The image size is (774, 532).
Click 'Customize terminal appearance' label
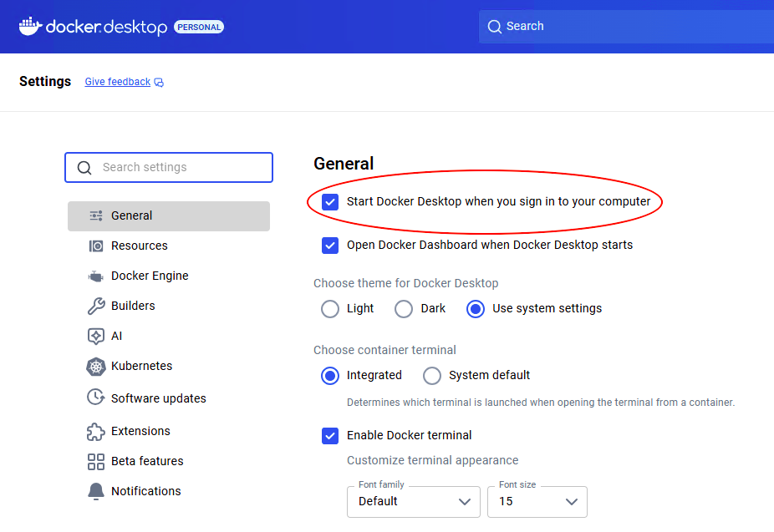(x=432, y=460)
